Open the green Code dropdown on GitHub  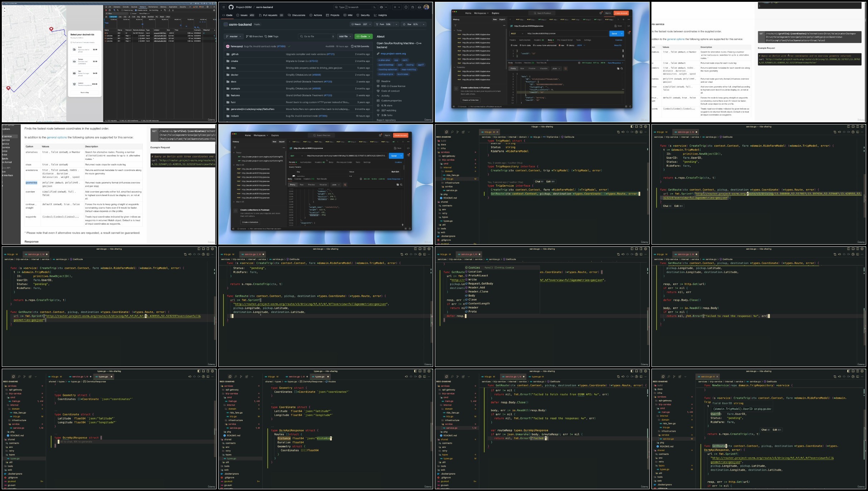[364, 36]
